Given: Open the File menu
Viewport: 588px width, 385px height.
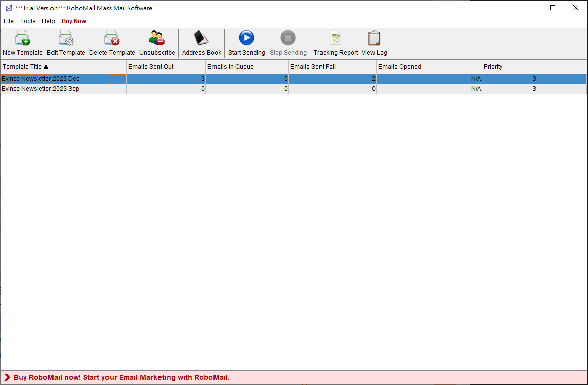Looking at the screenshot, I should point(8,21).
